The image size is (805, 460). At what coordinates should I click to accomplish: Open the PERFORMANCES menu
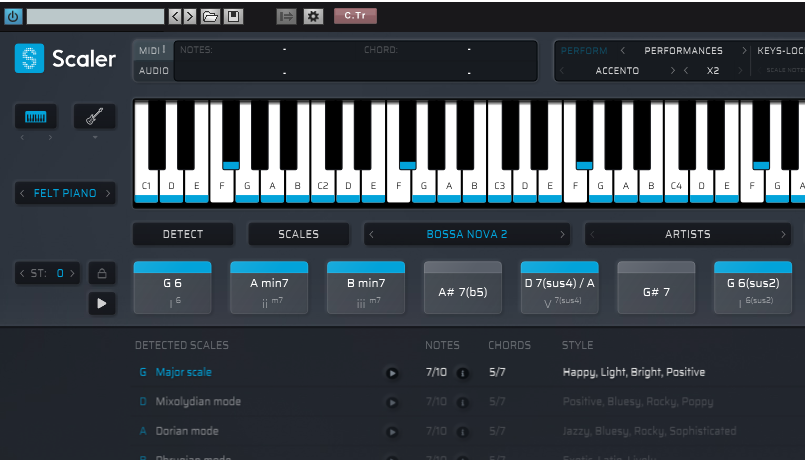pos(683,51)
